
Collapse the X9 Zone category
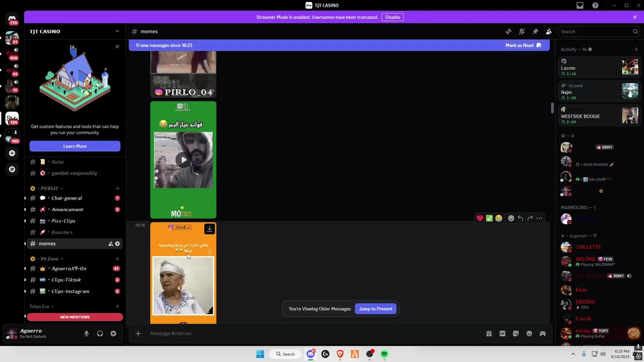pyautogui.click(x=49, y=259)
